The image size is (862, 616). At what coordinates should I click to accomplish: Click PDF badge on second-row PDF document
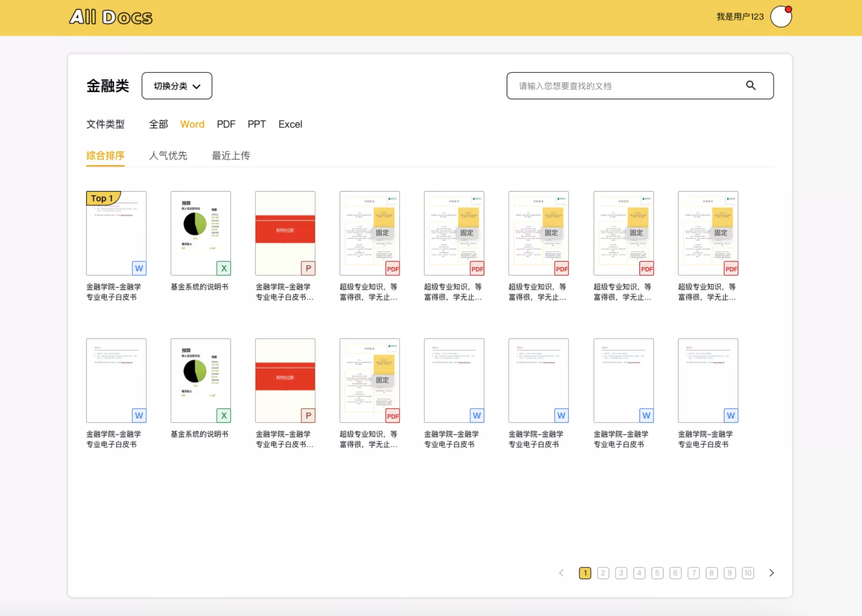pos(393,416)
